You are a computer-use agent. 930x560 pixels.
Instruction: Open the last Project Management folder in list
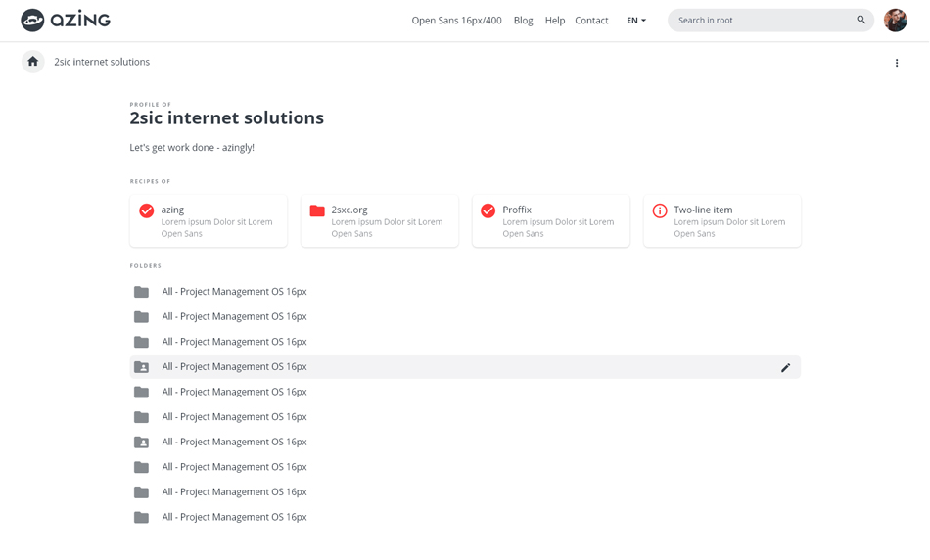[x=234, y=517]
